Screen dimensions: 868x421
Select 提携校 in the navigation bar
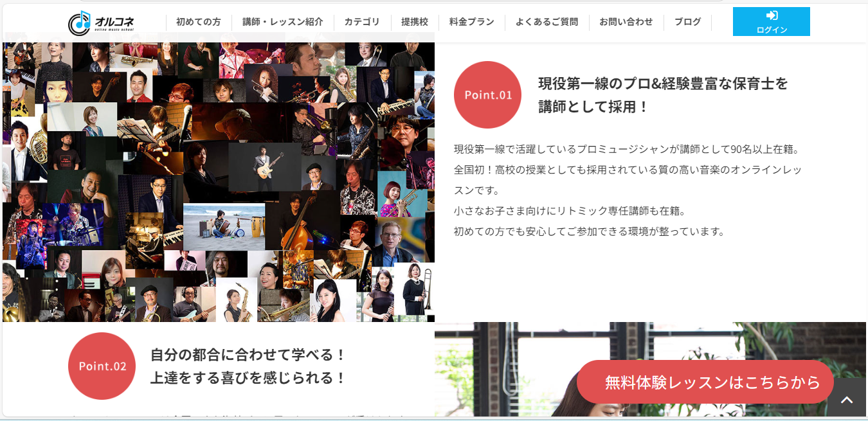pyautogui.click(x=414, y=22)
